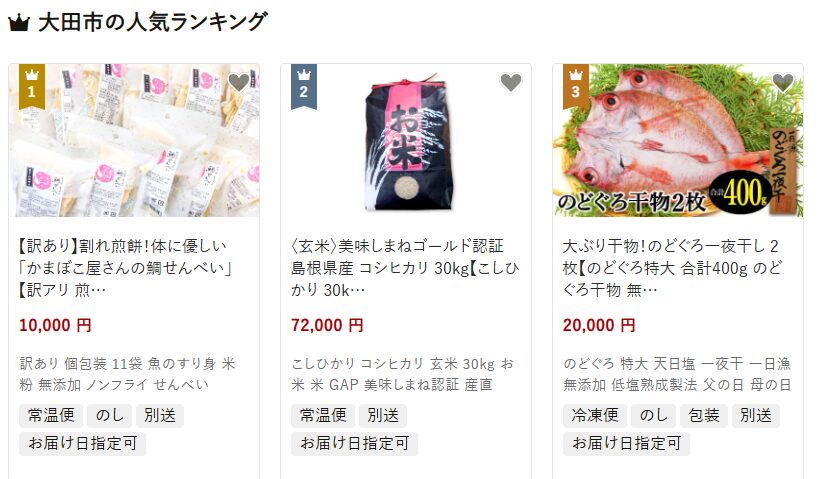The width and height of the screenshot is (820, 479).
Task: Click the 冷凍便 tag on the fish product
Action: (x=595, y=415)
